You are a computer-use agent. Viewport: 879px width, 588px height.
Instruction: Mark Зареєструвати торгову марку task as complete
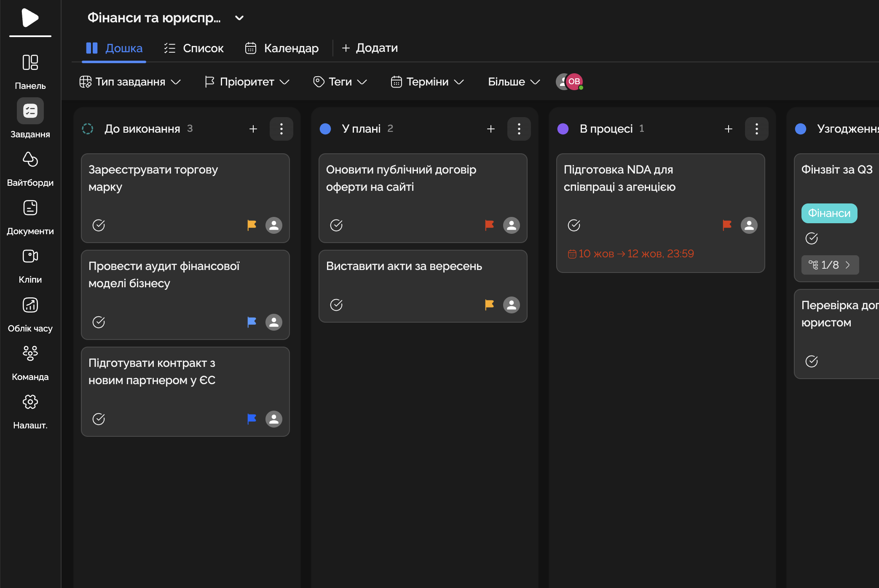coord(99,225)
